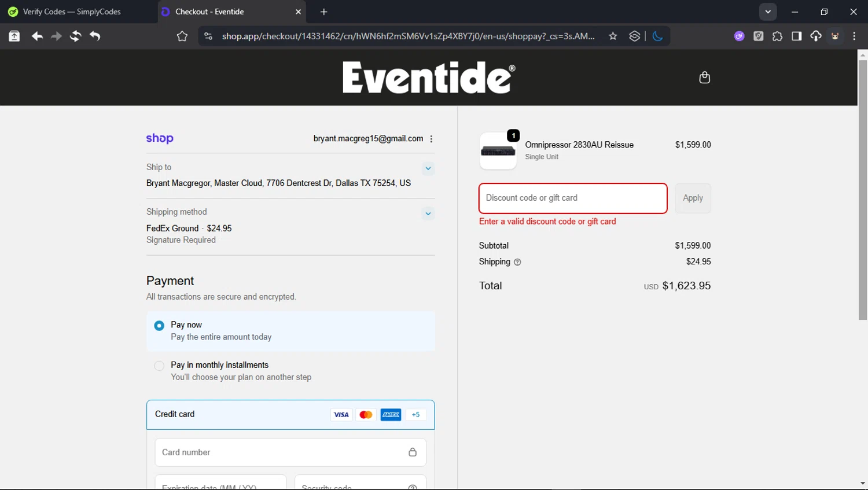Click the FedEx Ground · $24.95 text
This screenshot has height=490, width=868.
[189, 229]
